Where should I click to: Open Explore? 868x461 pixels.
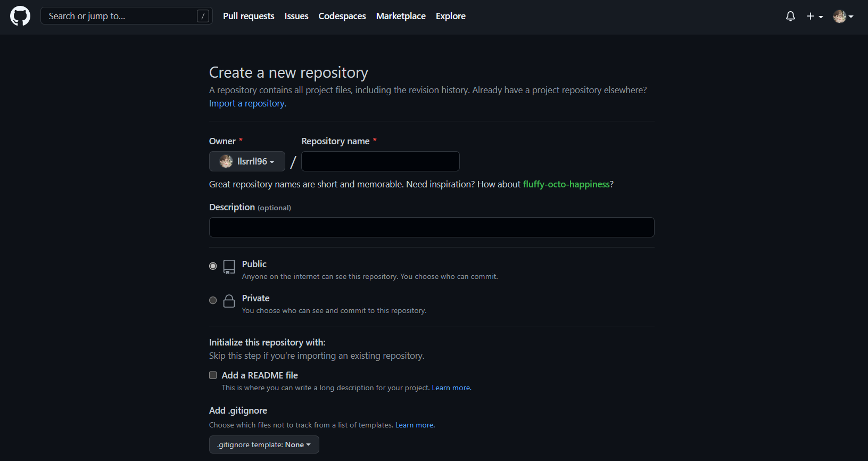(451, 16)
